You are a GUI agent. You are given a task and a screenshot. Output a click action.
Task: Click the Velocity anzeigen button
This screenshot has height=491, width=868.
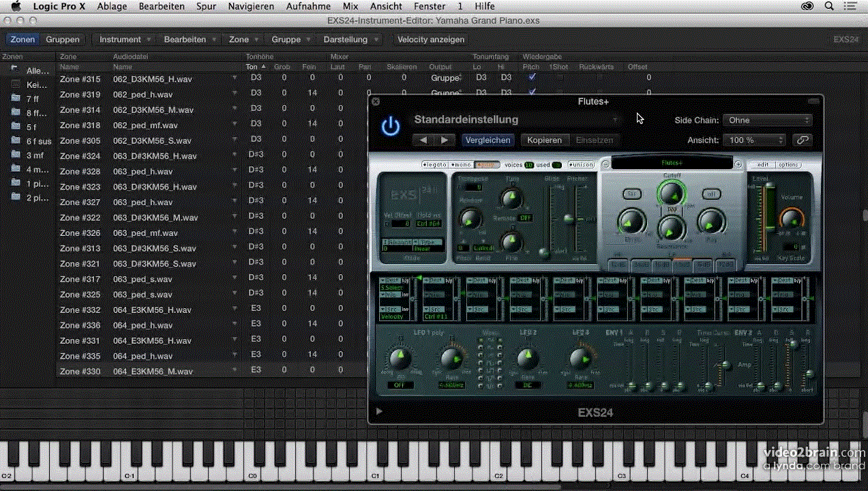coord(431,40)
